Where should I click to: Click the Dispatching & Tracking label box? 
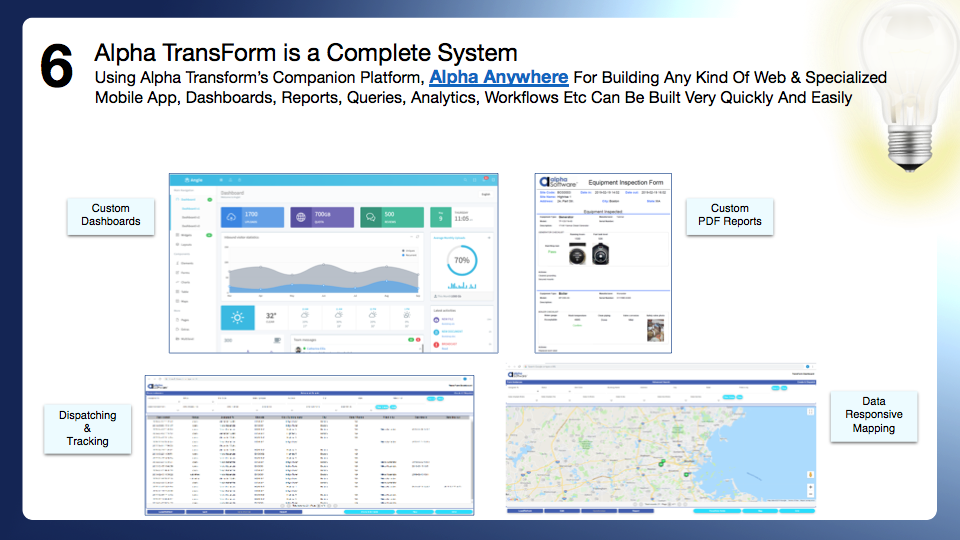[88, 428]
